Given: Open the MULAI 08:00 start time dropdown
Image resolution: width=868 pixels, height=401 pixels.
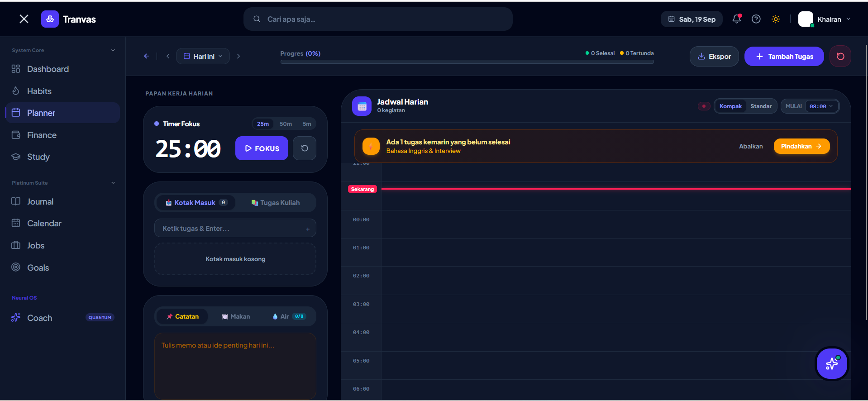Looking at the screenshot, I should coord(821,106).
